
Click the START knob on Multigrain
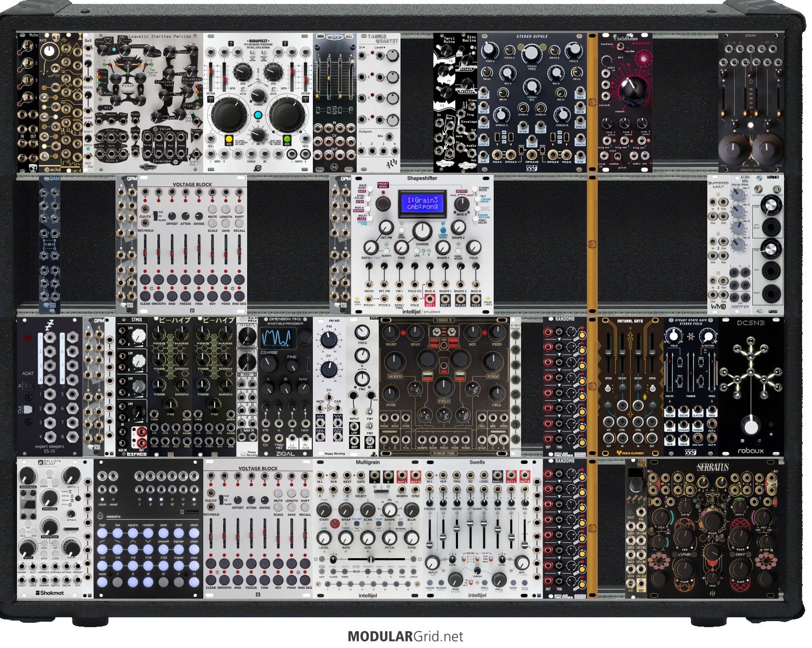324,509
